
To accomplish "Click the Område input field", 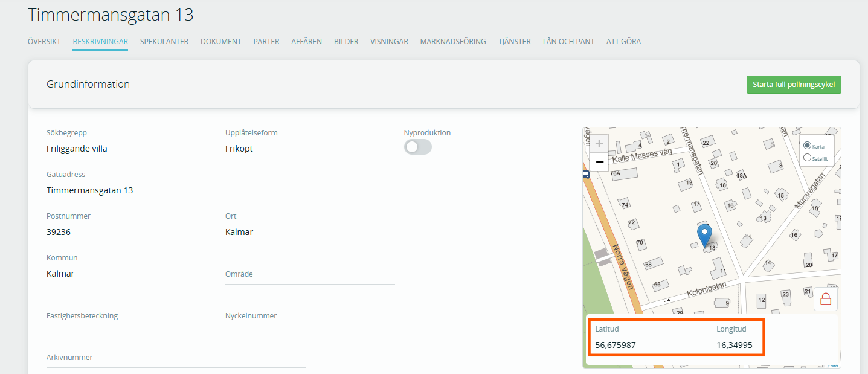I will [310, 274].
